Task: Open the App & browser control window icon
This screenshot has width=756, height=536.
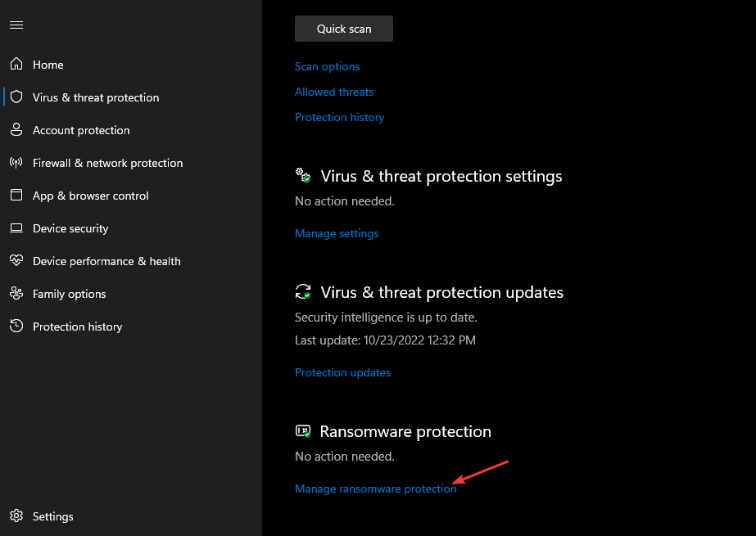Action: [16, 195]
